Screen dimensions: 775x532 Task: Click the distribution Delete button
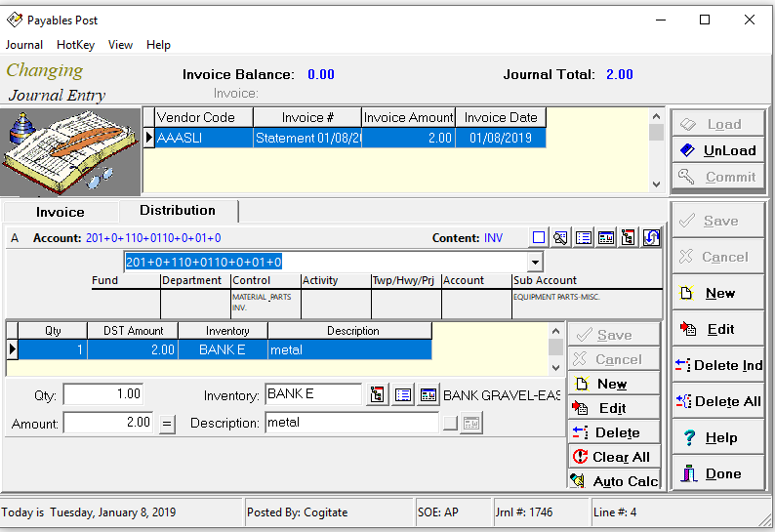point(614,432)
